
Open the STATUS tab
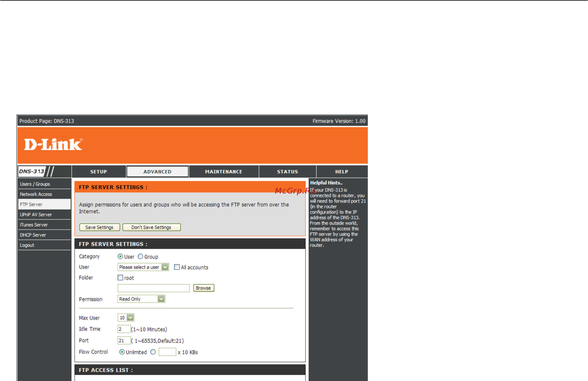[x=287, y=172]
